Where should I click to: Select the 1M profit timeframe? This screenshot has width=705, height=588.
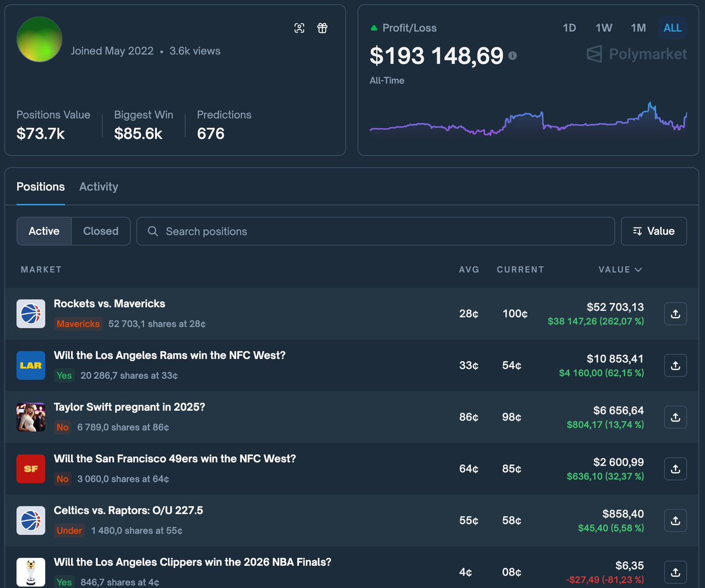pyautogui.click(x=638, y=28)
